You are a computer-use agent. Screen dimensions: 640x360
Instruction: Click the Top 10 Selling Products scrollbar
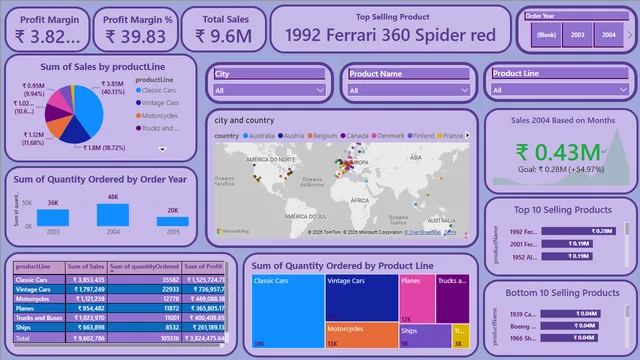(627, 229)
